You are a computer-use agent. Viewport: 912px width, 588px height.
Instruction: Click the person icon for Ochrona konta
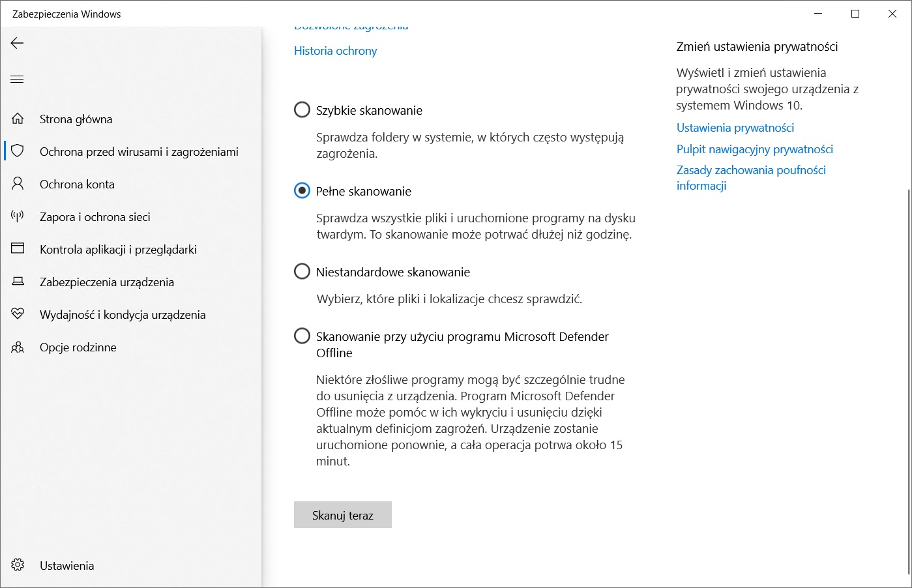[x=18, y=184]
